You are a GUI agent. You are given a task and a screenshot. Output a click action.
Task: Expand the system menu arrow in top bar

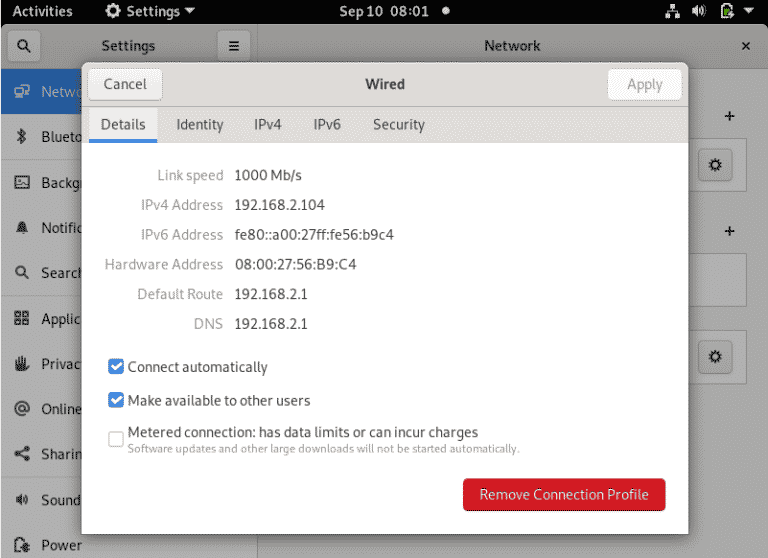pyautogui.click(x=748, y=11)
